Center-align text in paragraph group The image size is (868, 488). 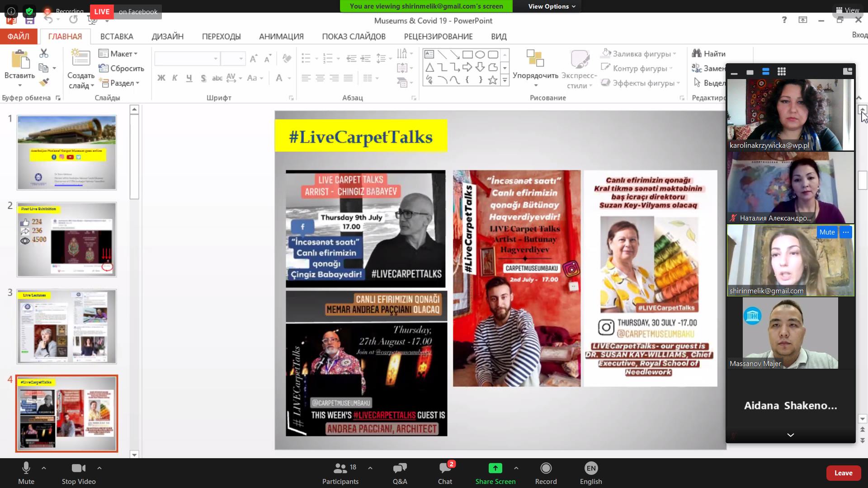coord(320,78)
